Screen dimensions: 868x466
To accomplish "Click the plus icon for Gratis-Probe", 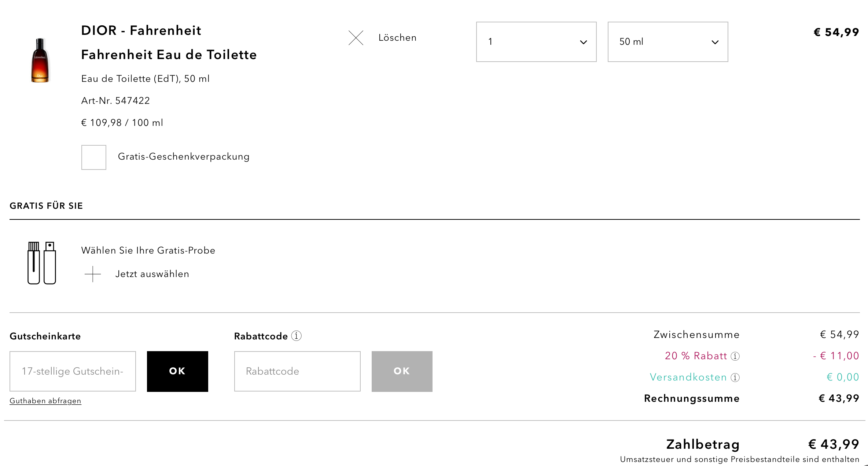I will [x=93, y=274].
